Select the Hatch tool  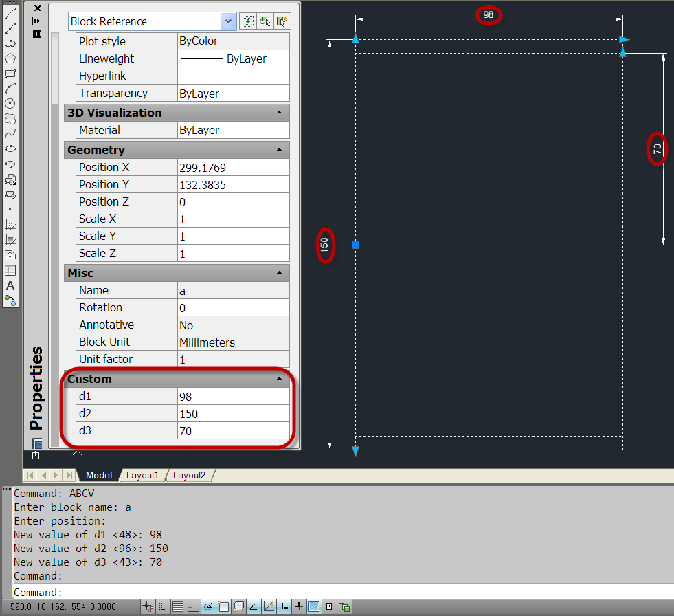pos(10,225)
